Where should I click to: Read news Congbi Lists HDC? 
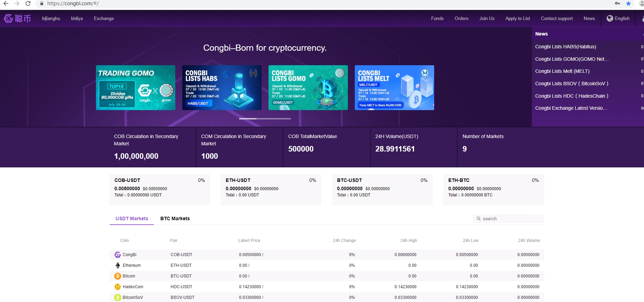coord(572,96)
